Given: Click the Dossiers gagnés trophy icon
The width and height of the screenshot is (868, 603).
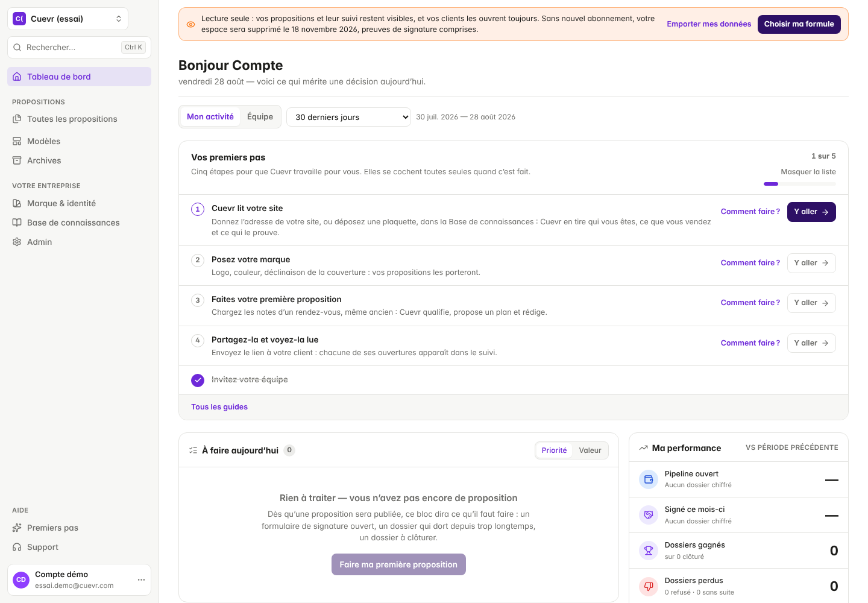Looking at the screenshot, I should click(x=649, y=551).
